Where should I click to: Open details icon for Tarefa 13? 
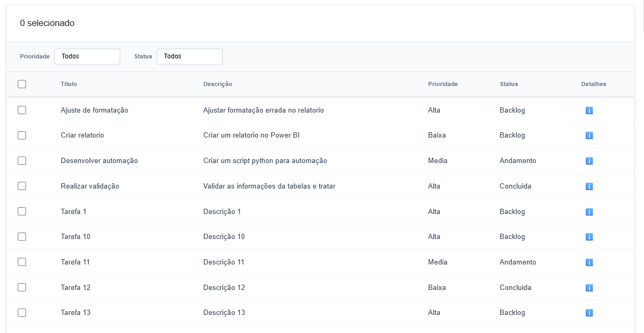coord(589,313)
